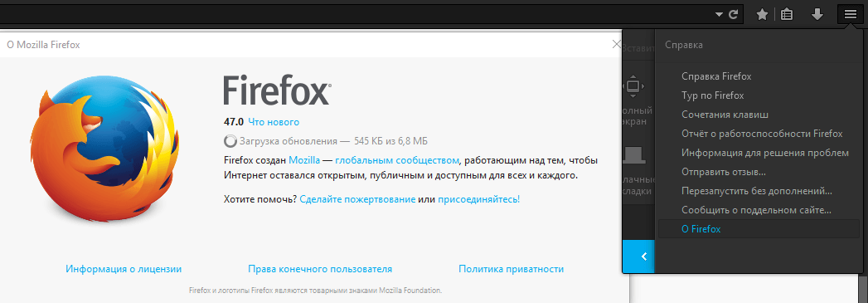Click the bookmark star icon
Viewport: 868px width, 303px height.
click(x=762, y=14)
